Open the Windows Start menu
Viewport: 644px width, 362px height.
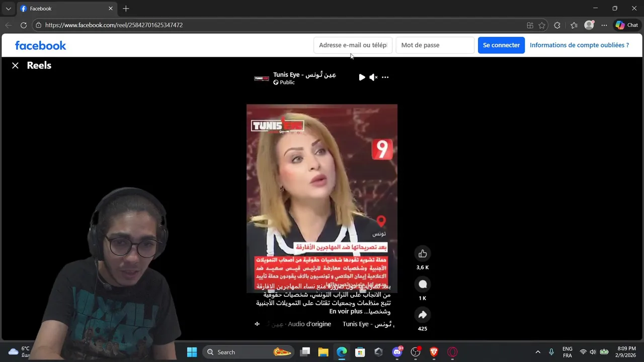(x=192, y=352)
